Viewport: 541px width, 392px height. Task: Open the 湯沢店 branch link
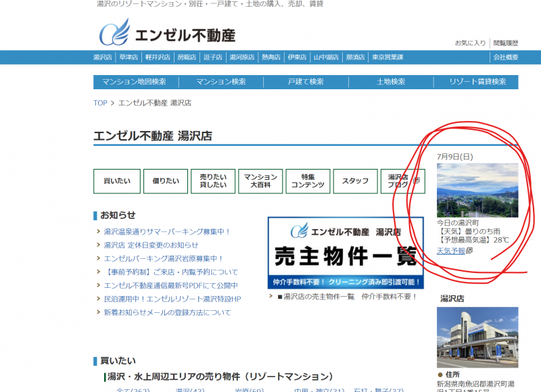tap(103, 57)
